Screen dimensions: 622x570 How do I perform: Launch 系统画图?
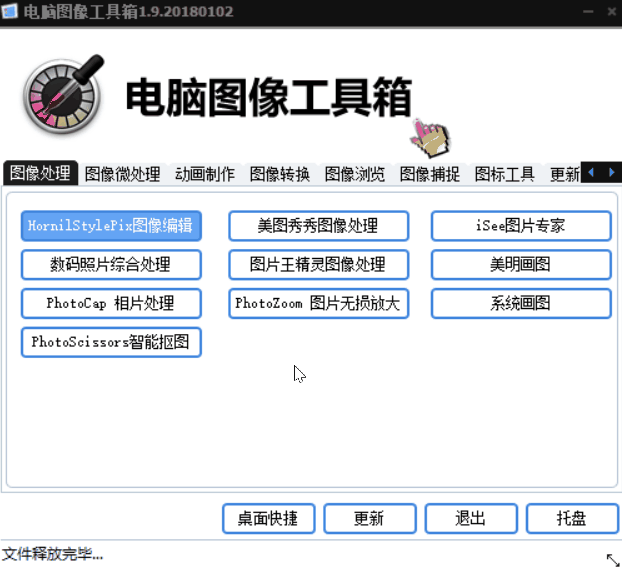tap(521, 303)
